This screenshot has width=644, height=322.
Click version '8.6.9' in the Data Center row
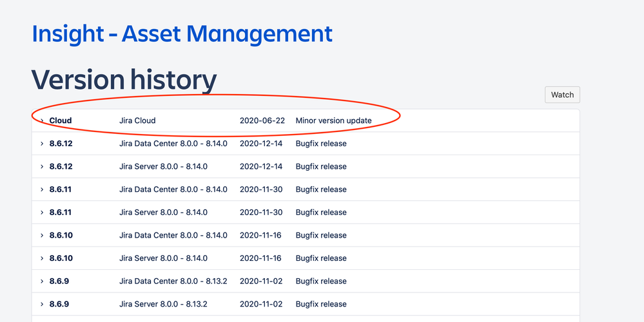pos(59,281)
